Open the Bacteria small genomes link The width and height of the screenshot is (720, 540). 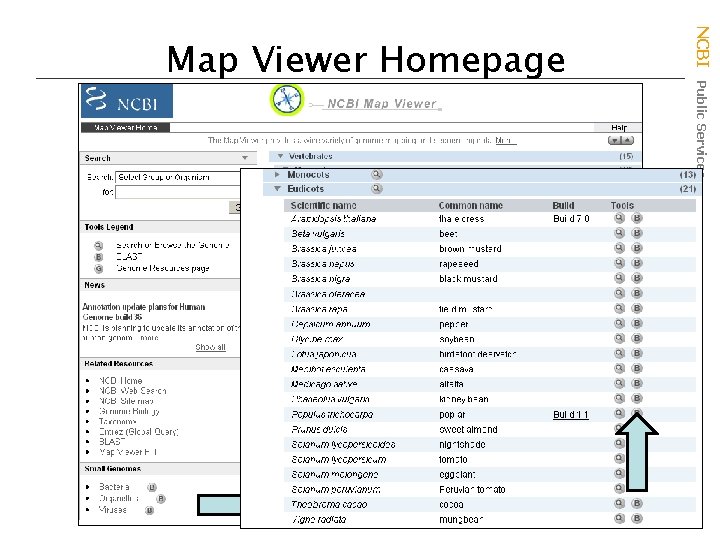tap(114, 487)
